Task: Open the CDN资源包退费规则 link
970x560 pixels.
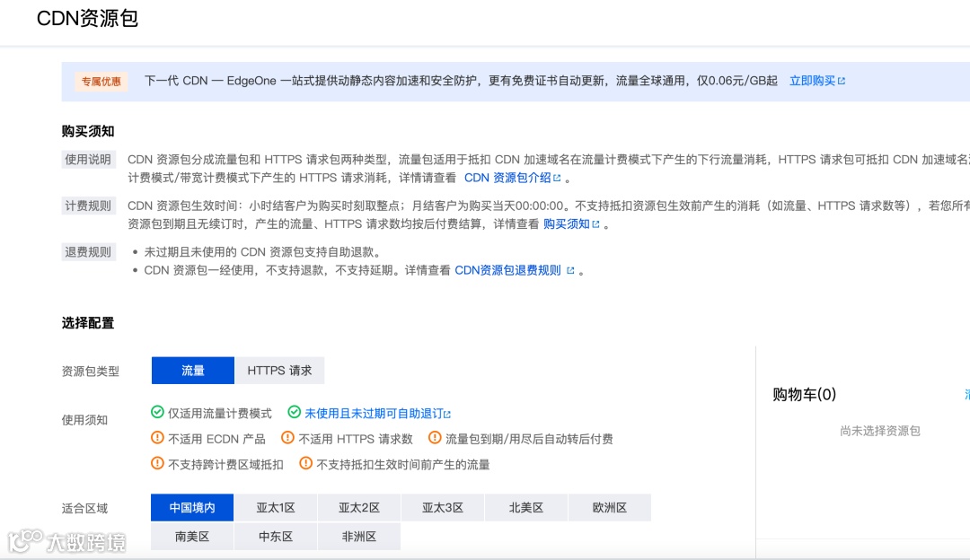Action: point(507,270)
